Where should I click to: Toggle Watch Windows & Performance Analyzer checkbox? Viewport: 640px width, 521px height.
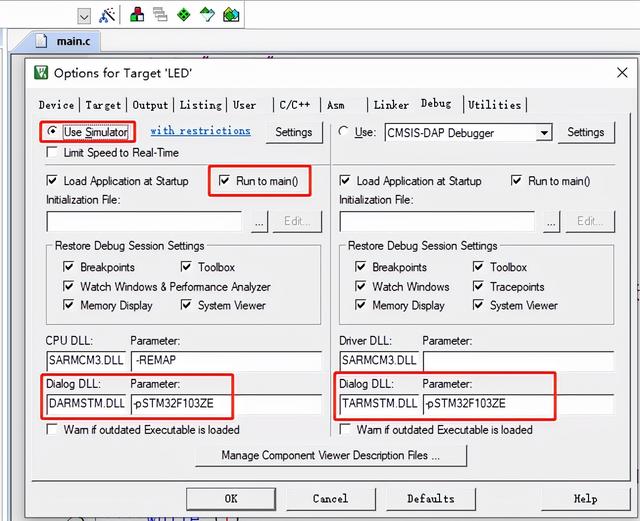click(x=69, y=287)
